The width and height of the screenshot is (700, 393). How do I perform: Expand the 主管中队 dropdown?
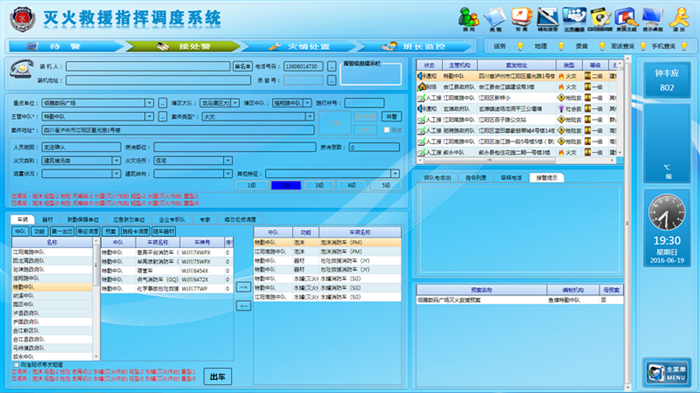point(149,117)
